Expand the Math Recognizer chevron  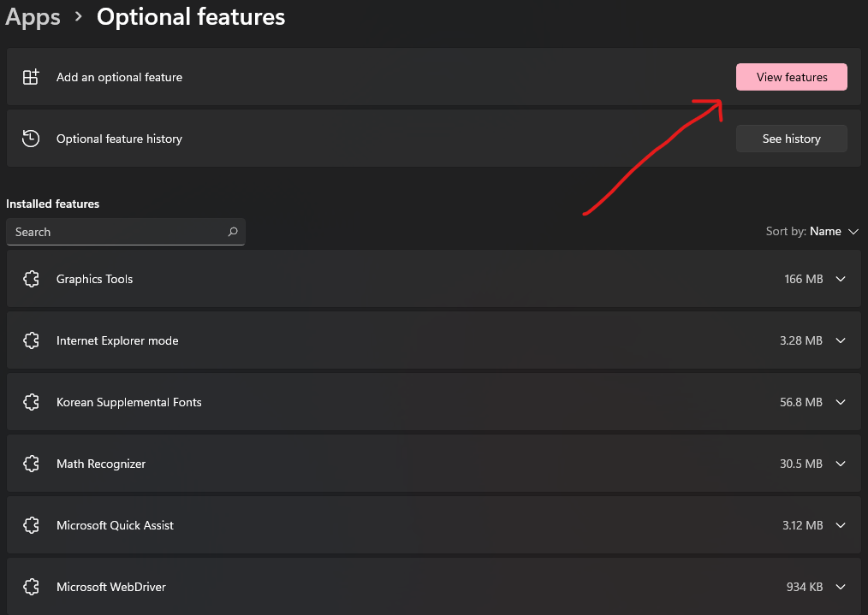[841, 464]
